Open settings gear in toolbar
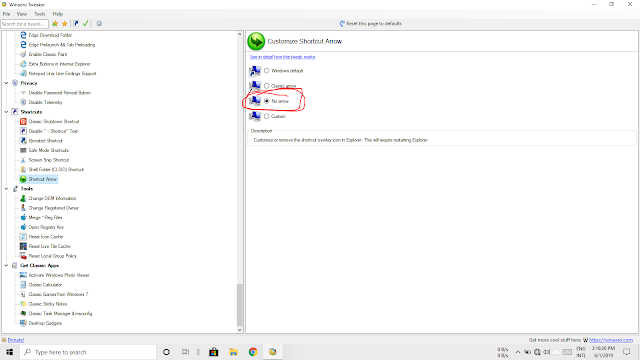The height and width of the screenshot is (360, 640). click(99, 24)
